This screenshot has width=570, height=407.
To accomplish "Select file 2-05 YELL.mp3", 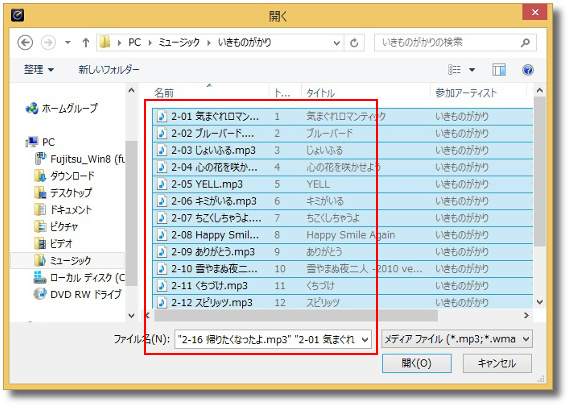I will click(342, 184).
